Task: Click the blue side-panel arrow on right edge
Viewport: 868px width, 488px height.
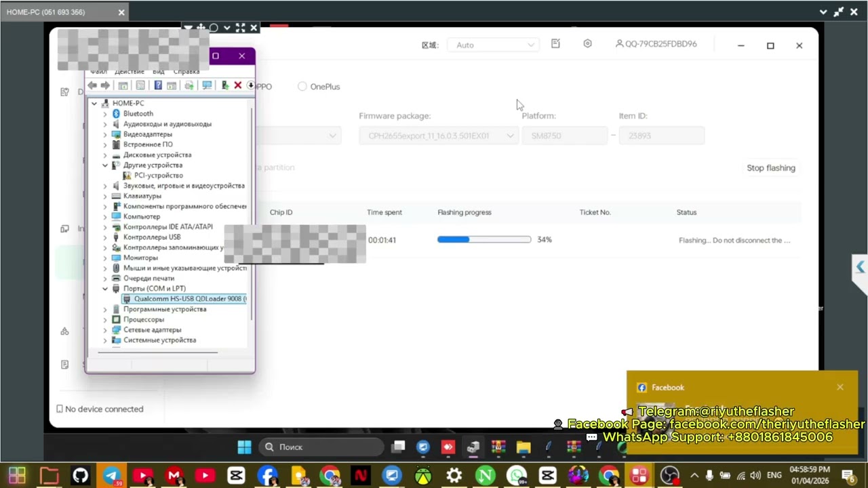Action: pos(860,267)
